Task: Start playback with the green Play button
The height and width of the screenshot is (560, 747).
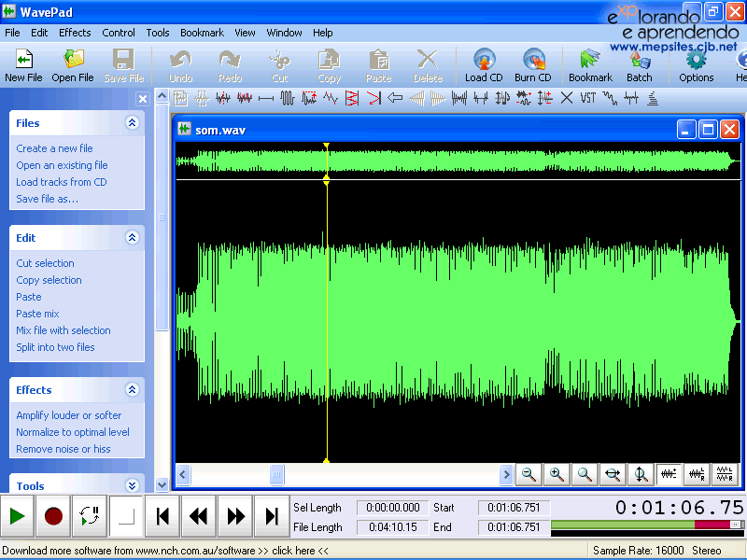Action: (17, 516)
